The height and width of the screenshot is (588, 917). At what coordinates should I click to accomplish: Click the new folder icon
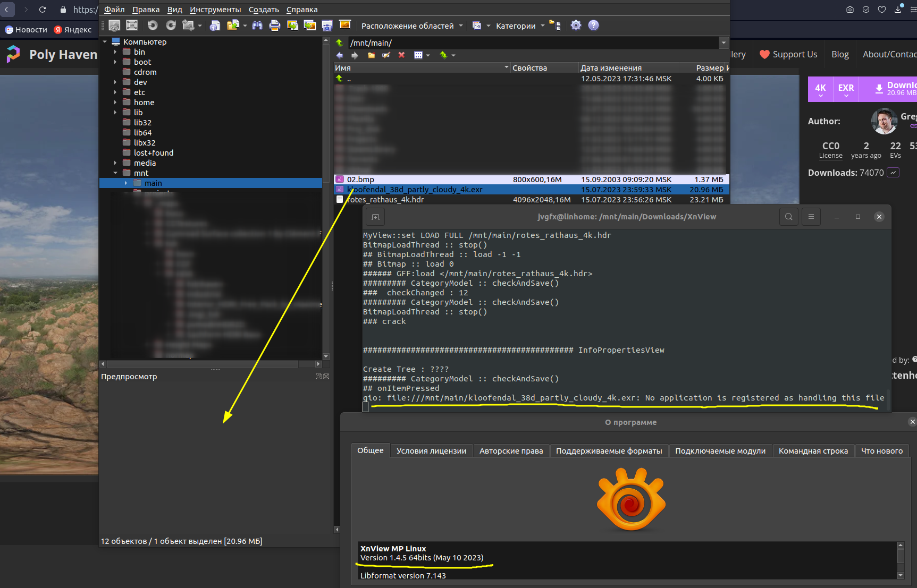coord(371,55)
